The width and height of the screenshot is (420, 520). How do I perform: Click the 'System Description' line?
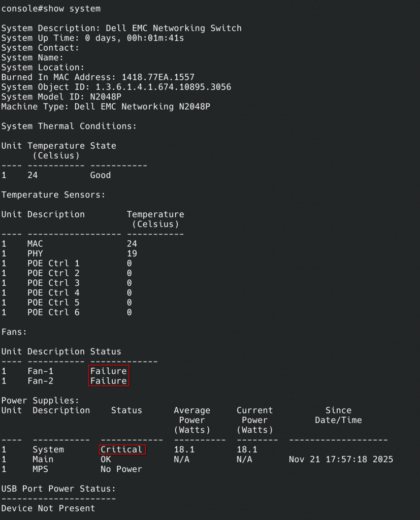click(121, 28)
